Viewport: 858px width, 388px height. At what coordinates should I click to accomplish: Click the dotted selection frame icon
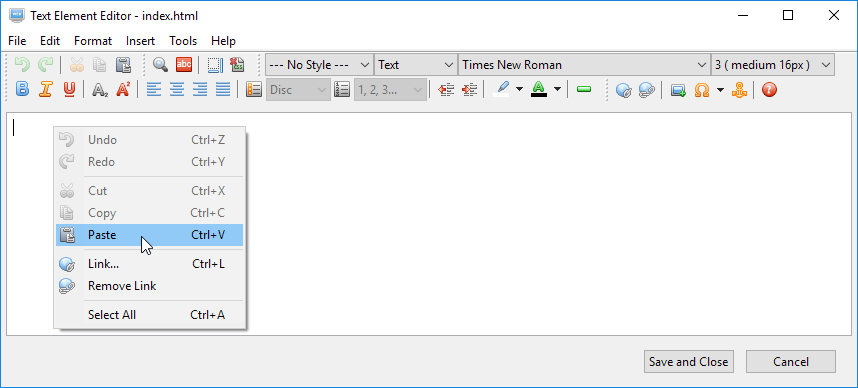pos(215,65)
